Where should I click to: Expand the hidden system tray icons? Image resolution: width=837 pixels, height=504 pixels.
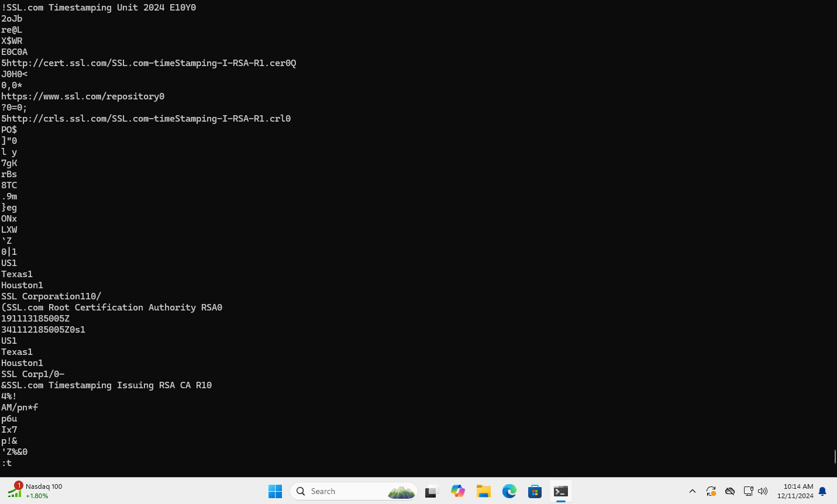tap(693, 491)
